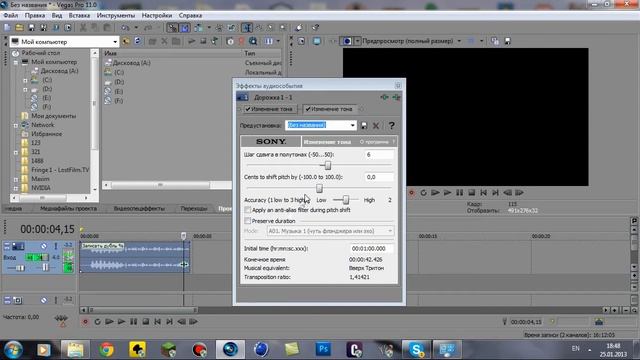The image size is (640, 360).
Task: Go to start in timeline transport
Action: (158, 322)
